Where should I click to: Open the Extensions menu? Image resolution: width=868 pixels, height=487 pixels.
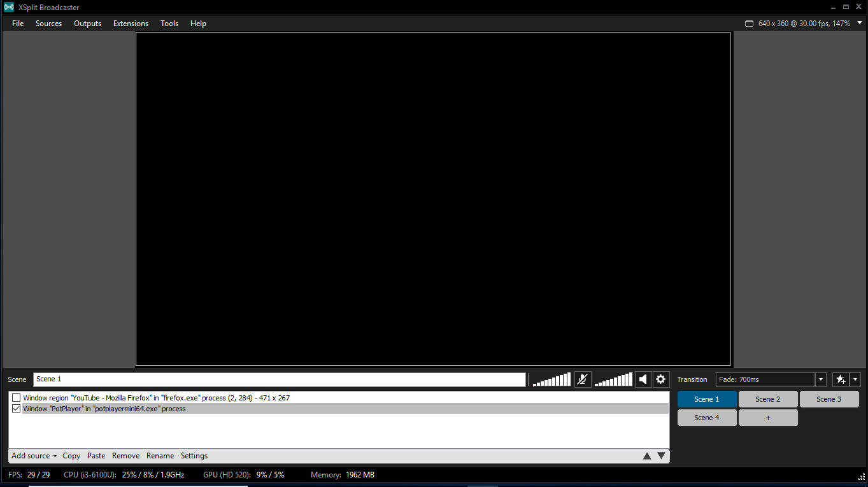tap(131, 24)
